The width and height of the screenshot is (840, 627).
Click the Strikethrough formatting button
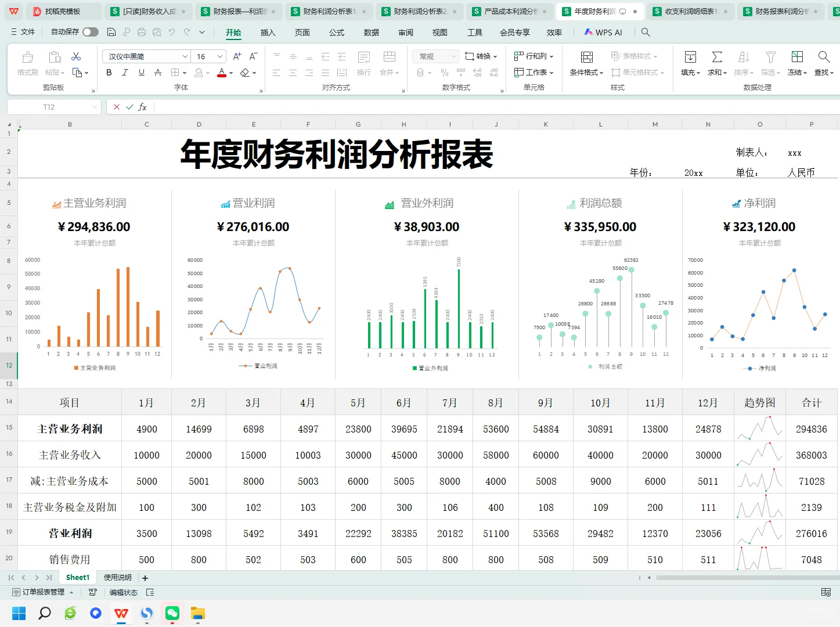point(157,73)
